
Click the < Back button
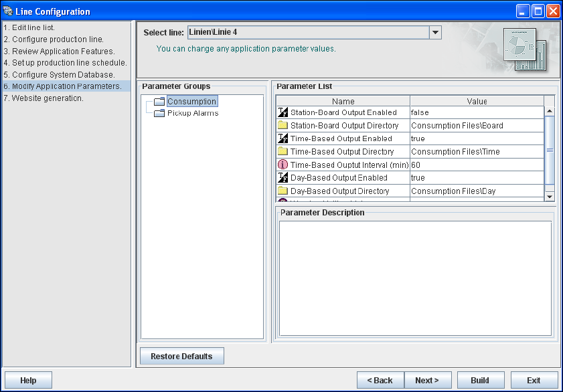pos(380,380)
